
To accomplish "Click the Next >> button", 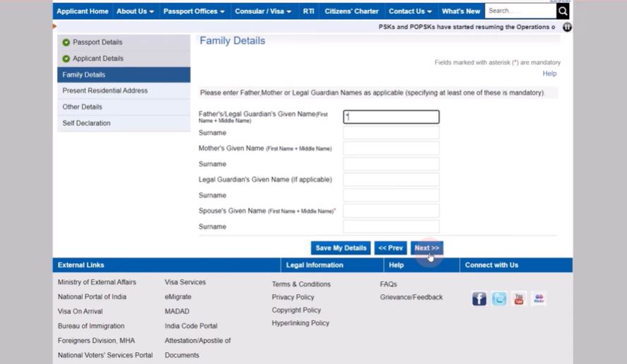I will point(426,248).
